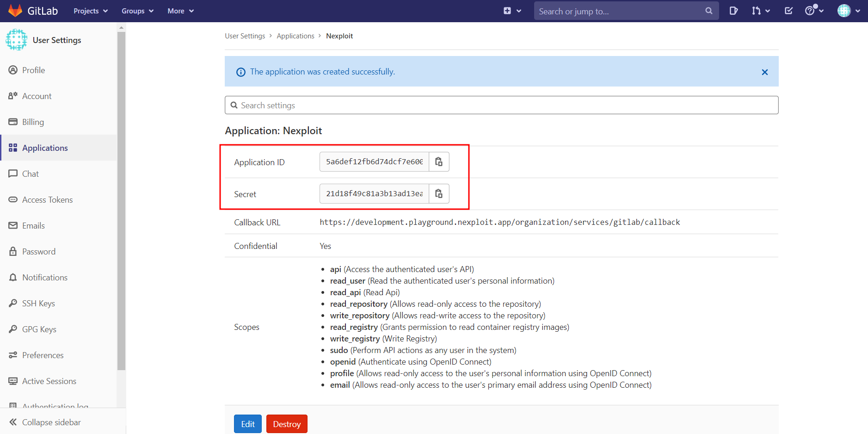This screenshot has width=868, height=434.
Task: Click the Destroy button
Action: pos(287,424)
